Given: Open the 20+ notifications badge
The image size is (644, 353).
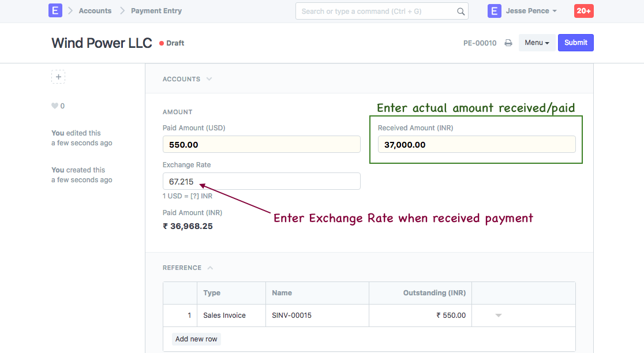Looking at the screenshot, I should [x=583, y=11].
